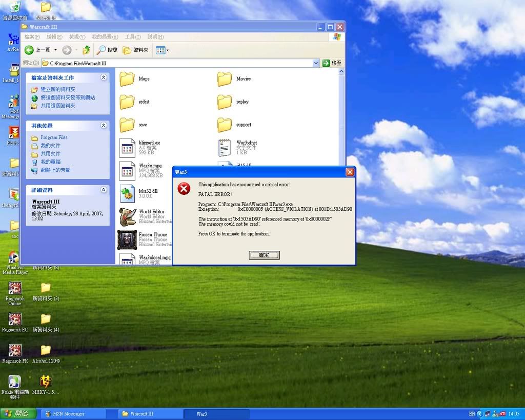Click the Ragnarok Online desktop shortcut
525x420 pixels.
tap(15, 290)
